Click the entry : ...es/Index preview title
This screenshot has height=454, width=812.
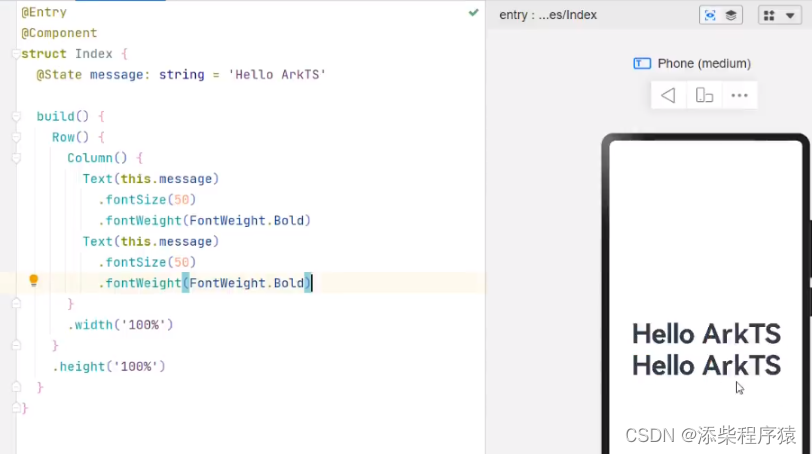(x=548, y=15)
